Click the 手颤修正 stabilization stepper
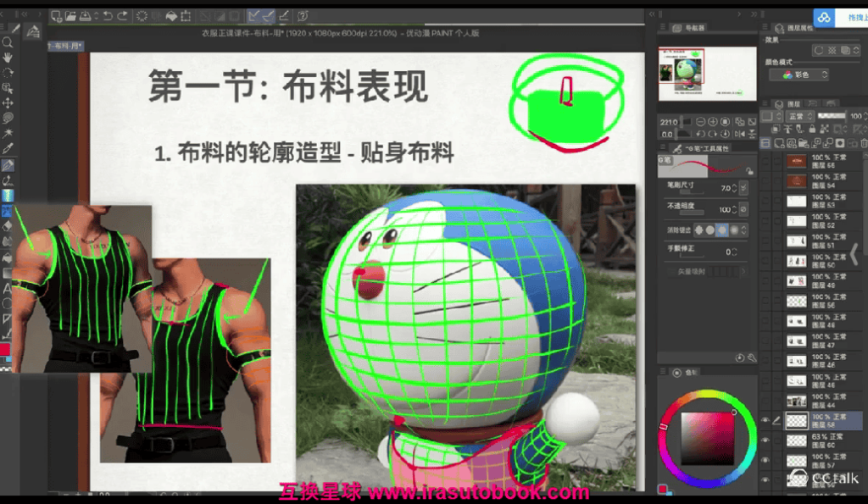This screenshot has width=868, height=504. point(735,252)
